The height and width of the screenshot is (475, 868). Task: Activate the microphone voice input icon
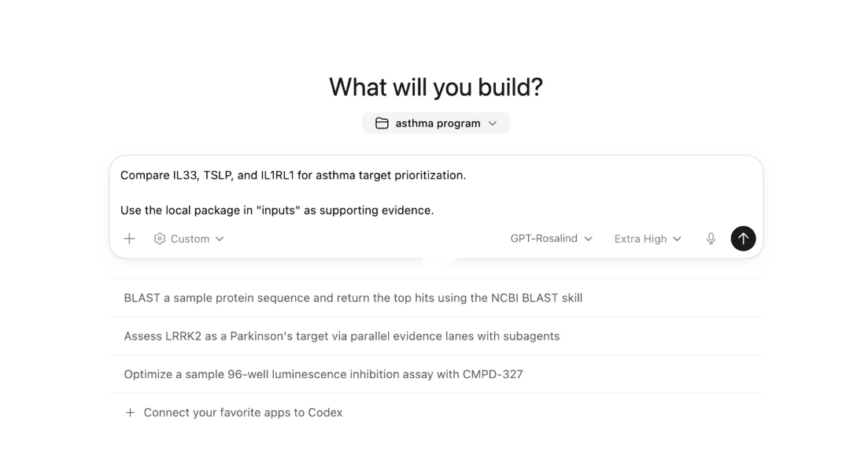pos(711,239)
